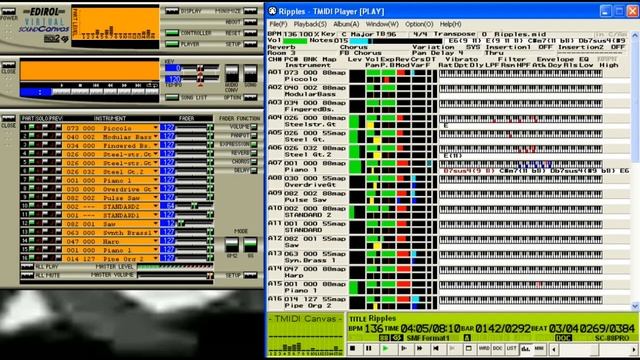Screen dimensions: 640x360
Task: Click the SONG button in player panel
Action: click(x=250, y=73)
